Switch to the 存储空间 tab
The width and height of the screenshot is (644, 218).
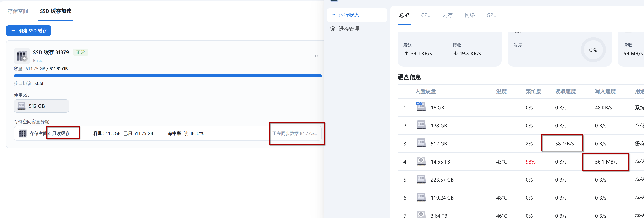[x=18, y=11]
